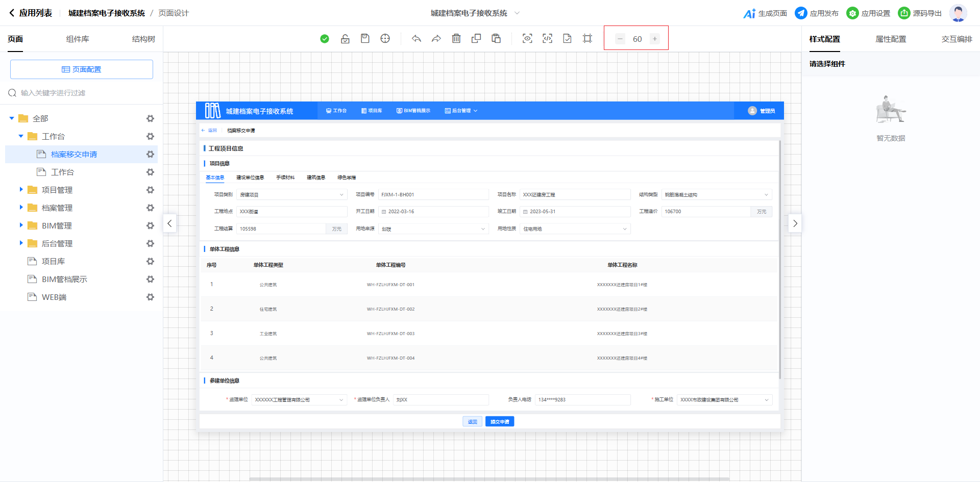
Task: Open the code view icon
Action: pyautogui.click(x=547, y=39)
